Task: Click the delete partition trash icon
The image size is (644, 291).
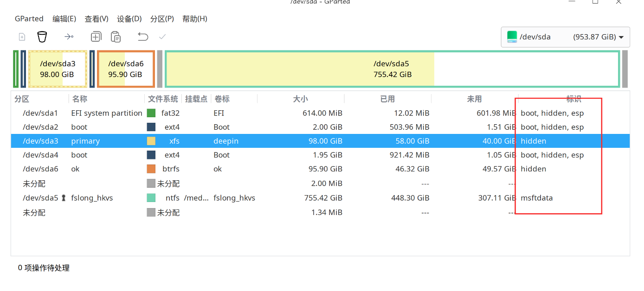Action: 42,37
